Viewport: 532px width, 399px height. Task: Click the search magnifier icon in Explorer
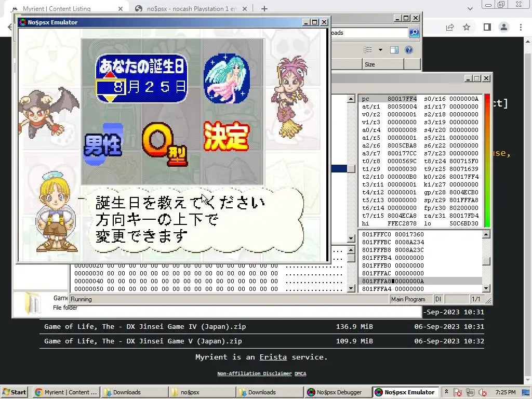(x=414, y=33)
